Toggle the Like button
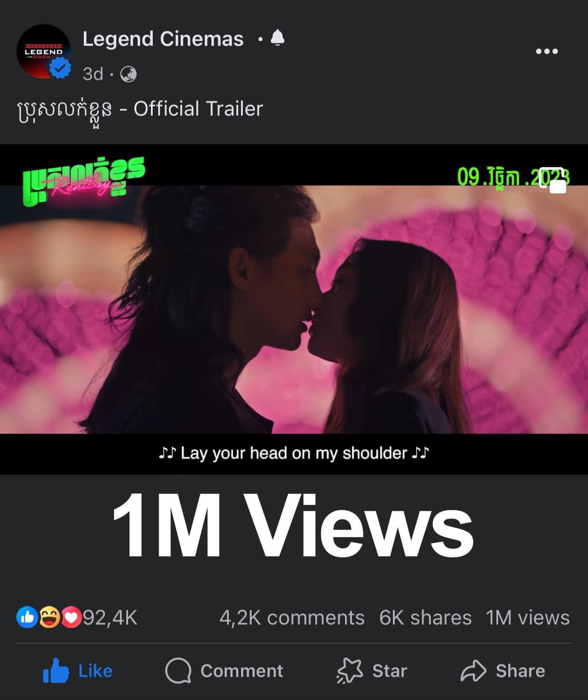 click(x=77, y=671)
